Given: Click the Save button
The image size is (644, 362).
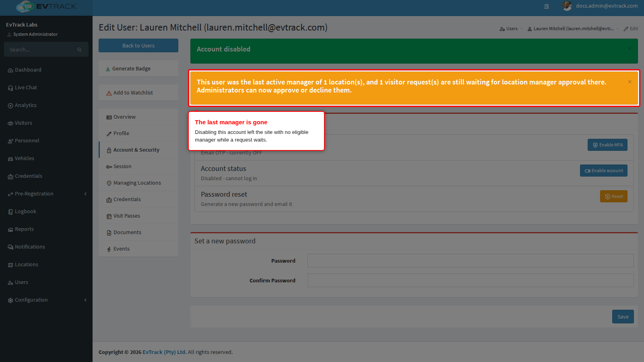Looking at the screenshot, I should [623, 317].
